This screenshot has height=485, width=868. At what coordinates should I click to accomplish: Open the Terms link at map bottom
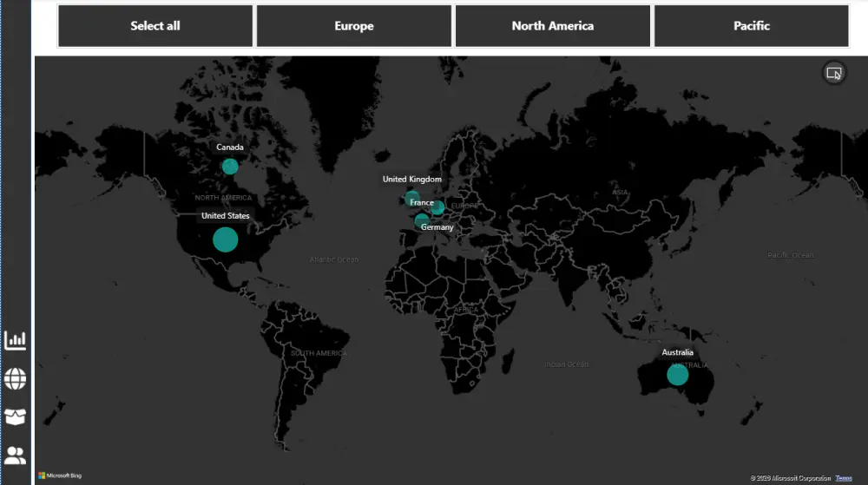tap(844, 478)
